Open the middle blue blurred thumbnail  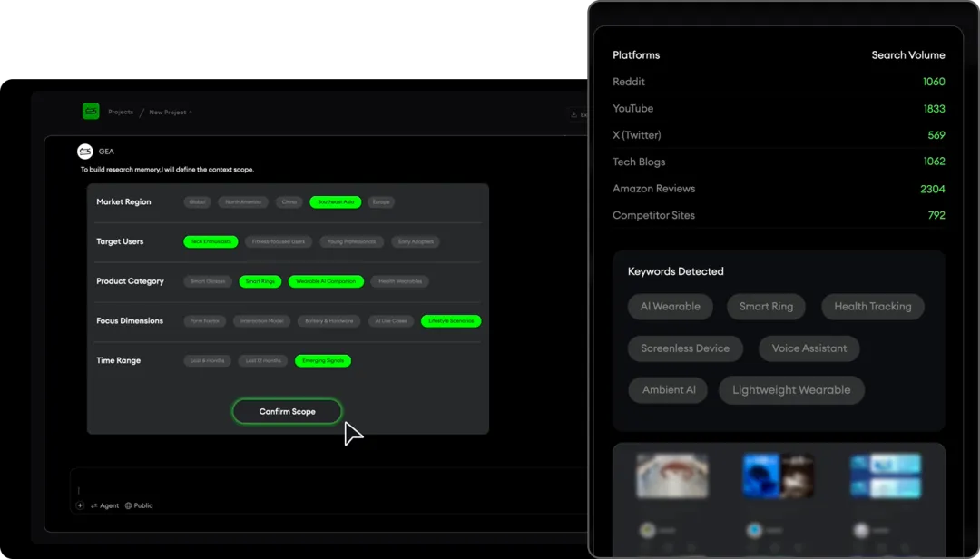[x=779, y=476]
